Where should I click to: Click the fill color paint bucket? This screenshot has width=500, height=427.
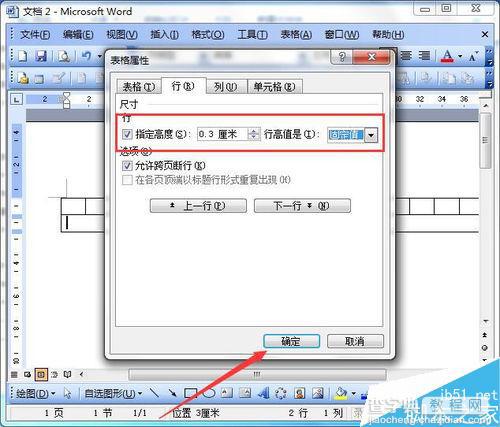click(341, 393)
